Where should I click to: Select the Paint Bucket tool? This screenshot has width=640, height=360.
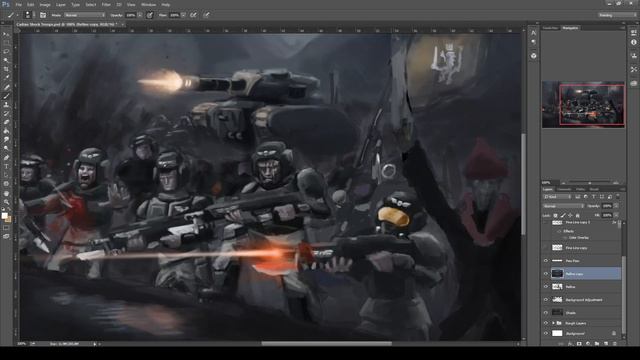[6, 131]
